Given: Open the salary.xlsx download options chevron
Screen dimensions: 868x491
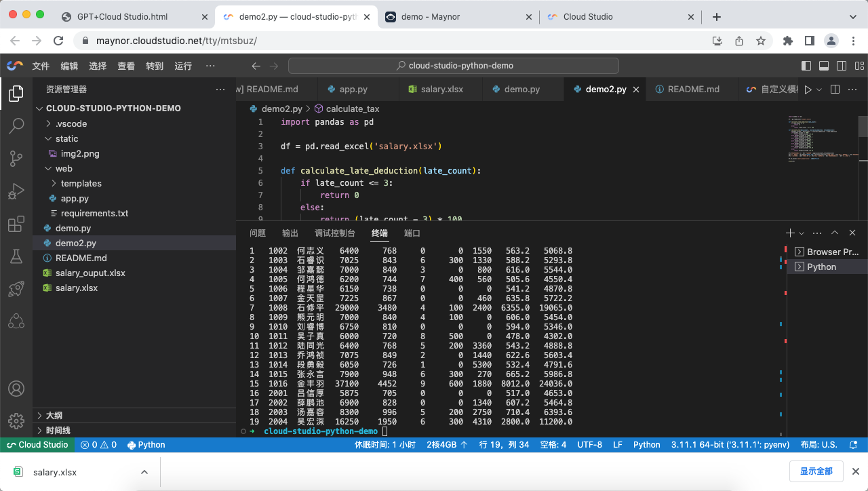Looking at the screenshot, I should (x=144, y=472).
